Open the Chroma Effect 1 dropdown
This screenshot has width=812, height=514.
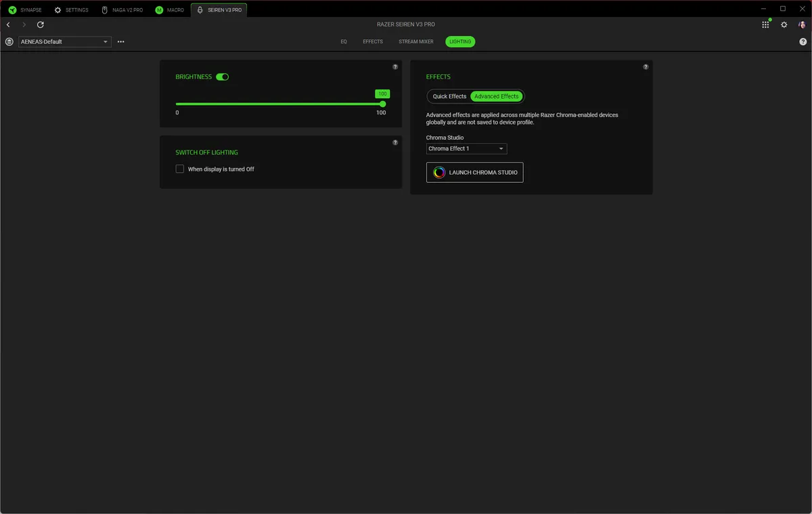coord(466,148)
